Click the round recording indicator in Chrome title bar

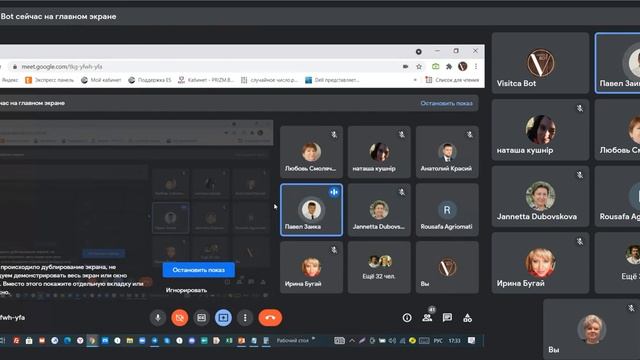point(418,51)
